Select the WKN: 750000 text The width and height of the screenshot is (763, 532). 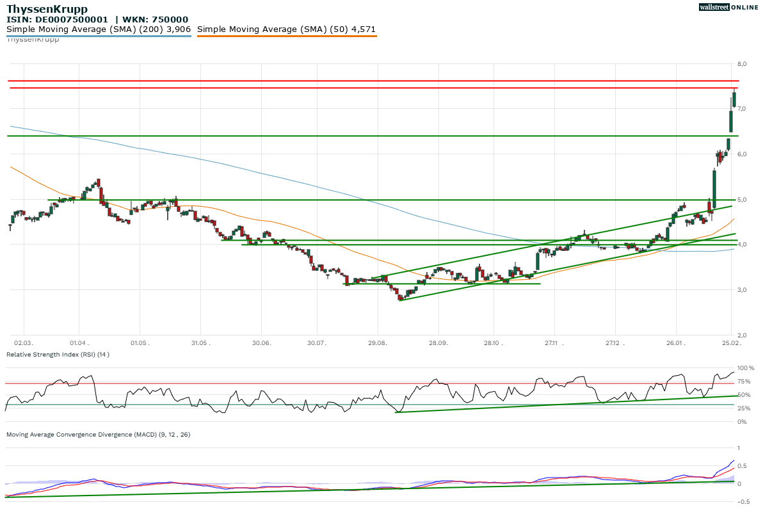[156, 19]
